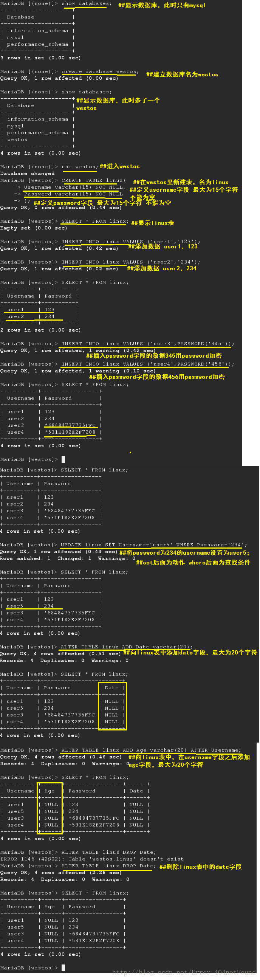Click the underlined 'ALTER TABLE linux DROP Date;' command
Viewport: 260px width, 980px height.
pos(109,866)
